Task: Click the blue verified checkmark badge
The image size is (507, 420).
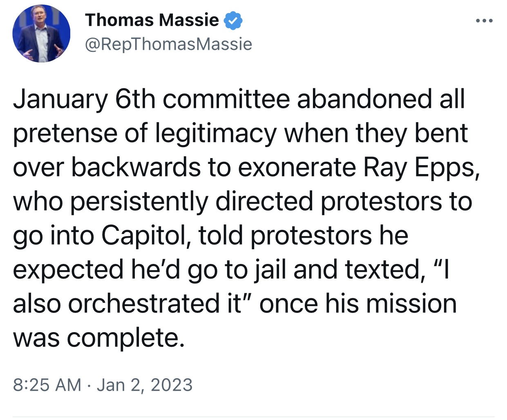Action: 234,21
